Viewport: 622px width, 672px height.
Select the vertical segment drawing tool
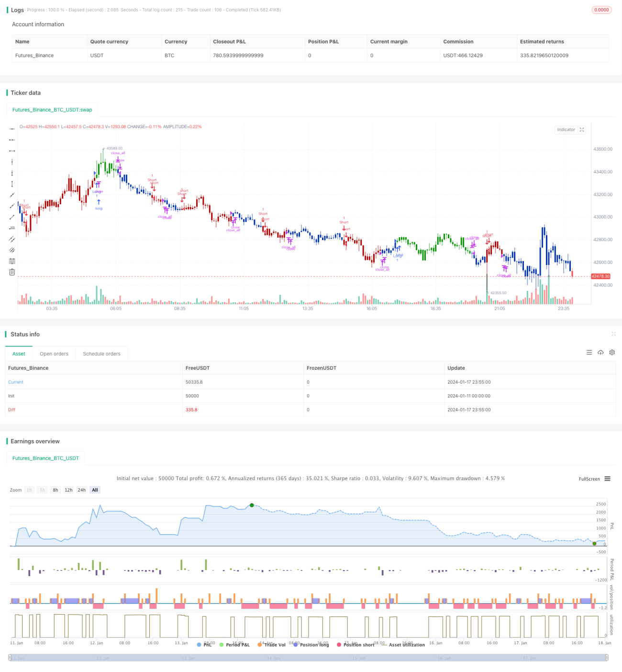(12, 184)
